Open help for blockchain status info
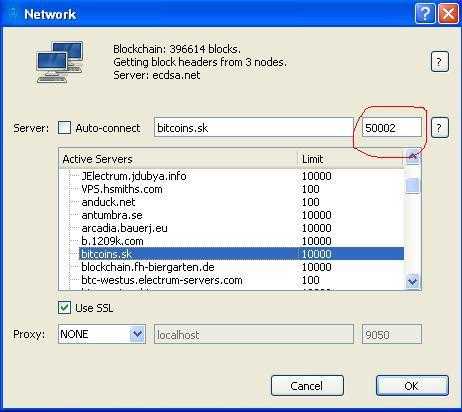The height and width of the screenshot is (412, 462). click(x=439, y=62)
